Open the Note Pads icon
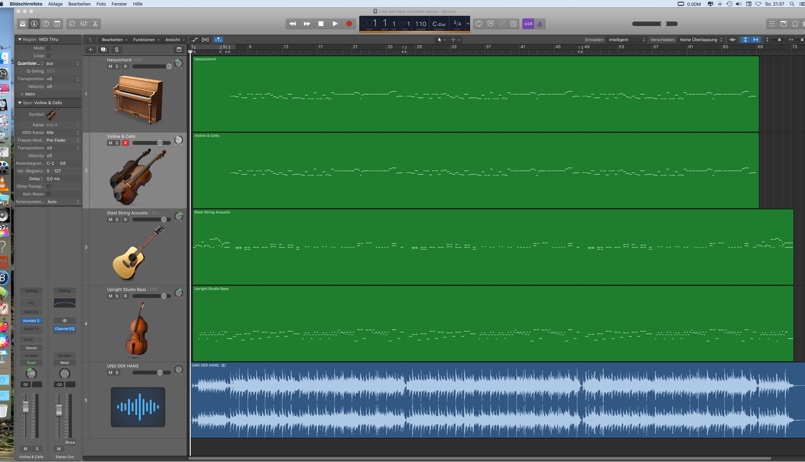Image resolution: width=805 pixels, height=462 pixels. 783,24
